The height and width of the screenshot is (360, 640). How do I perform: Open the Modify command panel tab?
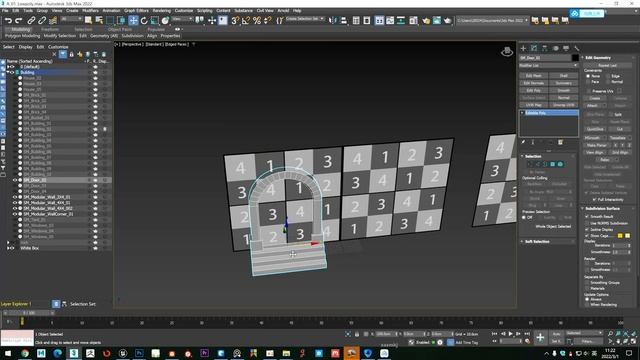[534, 48]
